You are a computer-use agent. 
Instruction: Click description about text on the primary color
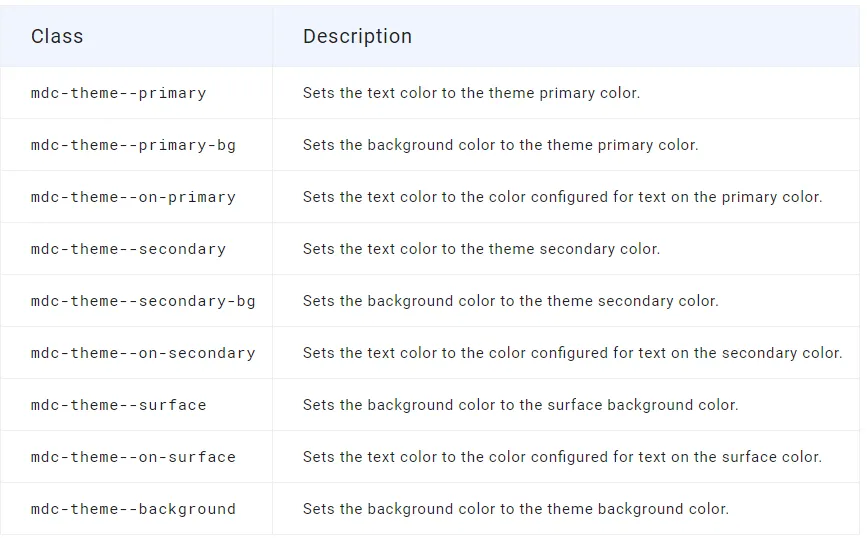(562, 197)
